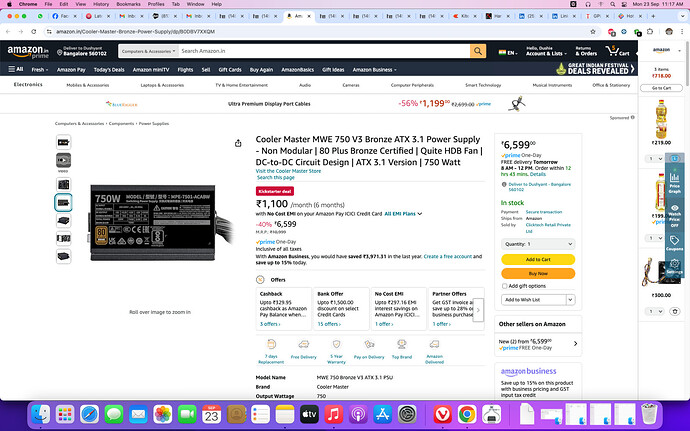Viewport: 690px width, 431px height.
Task: Open the 7 days Replacement icon
Action: coord(272,345)
